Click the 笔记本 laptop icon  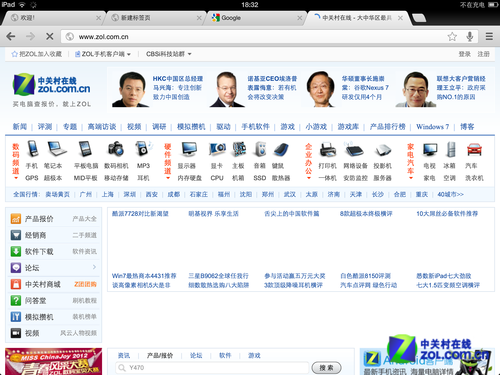point(56,148)
